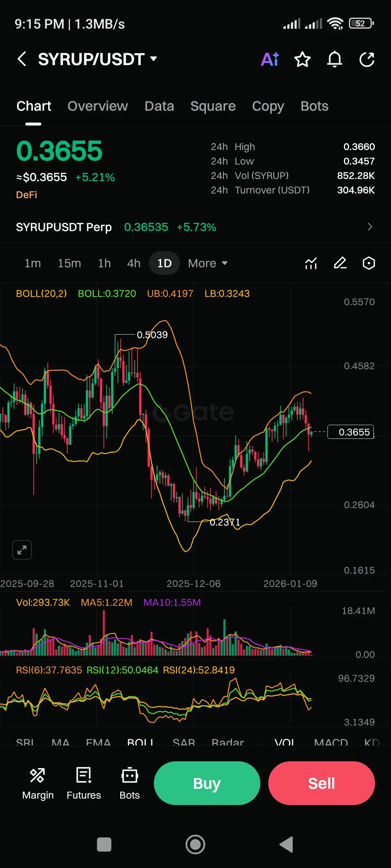This screenshot has width=391, height=868.
Task: Tap RSI(24):52.8419 legend
Action: [199, 670]
